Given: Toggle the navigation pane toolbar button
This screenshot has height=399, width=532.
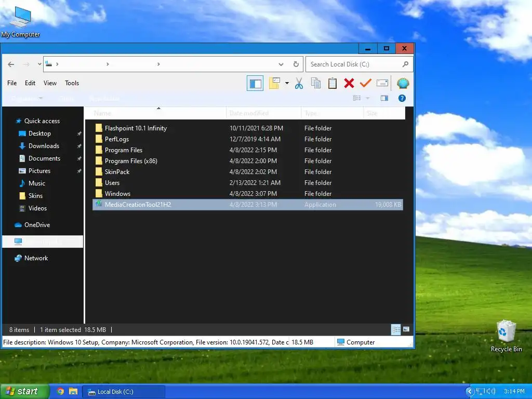Looking at the screenshot, I should coord(255,84).
